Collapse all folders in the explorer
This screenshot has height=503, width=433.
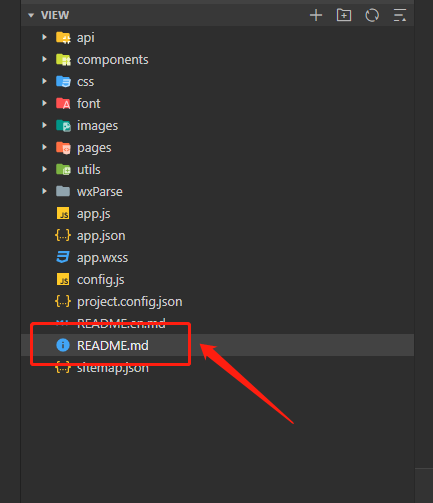tap(400, 15)
